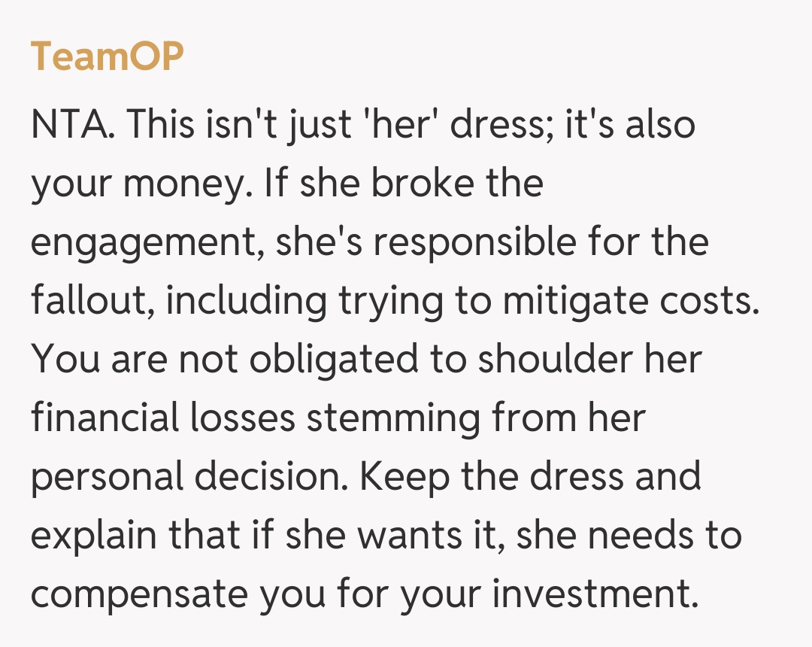Click the TeamOP username

click(x=107, y=57)
